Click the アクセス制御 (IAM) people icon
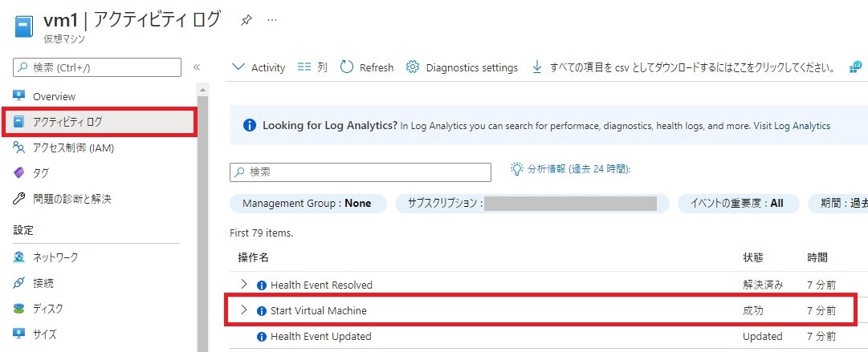The width and height of the screenshot is (868, 352). (x=19, y=148)
